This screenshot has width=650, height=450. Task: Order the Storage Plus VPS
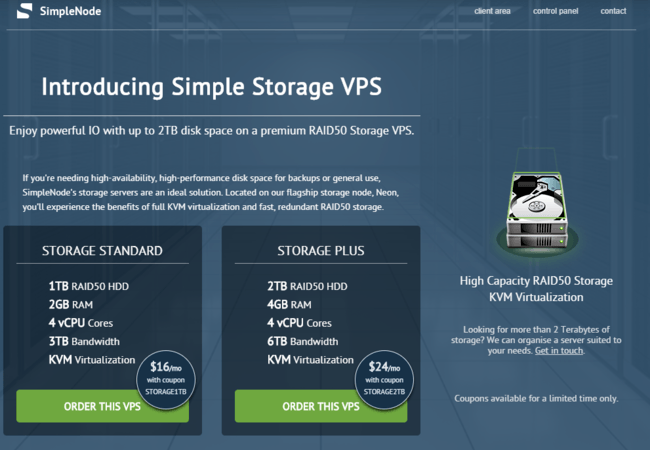tap(321, 406)
